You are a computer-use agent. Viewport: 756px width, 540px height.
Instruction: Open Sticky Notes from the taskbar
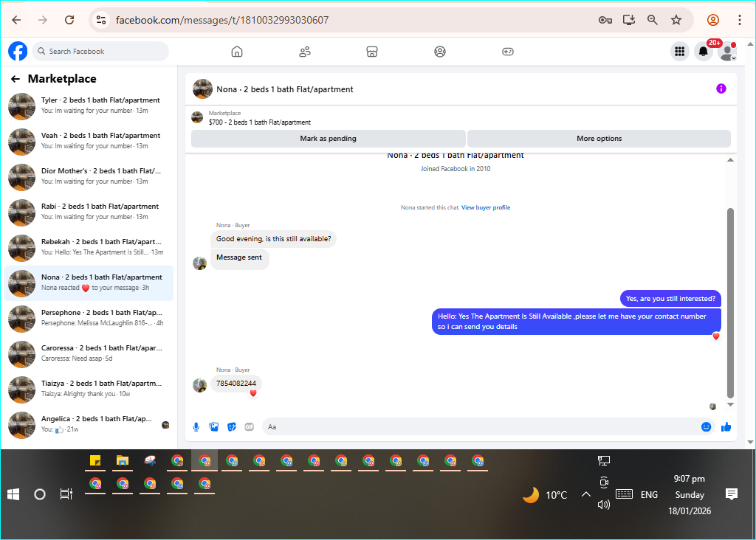[95, 461]
